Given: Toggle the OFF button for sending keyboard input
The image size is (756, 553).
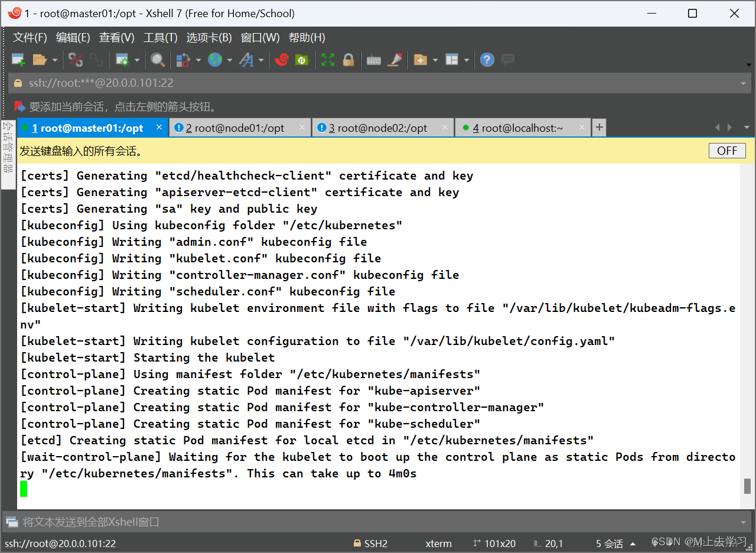Looking at the screenshot, I should click(727, 151).
